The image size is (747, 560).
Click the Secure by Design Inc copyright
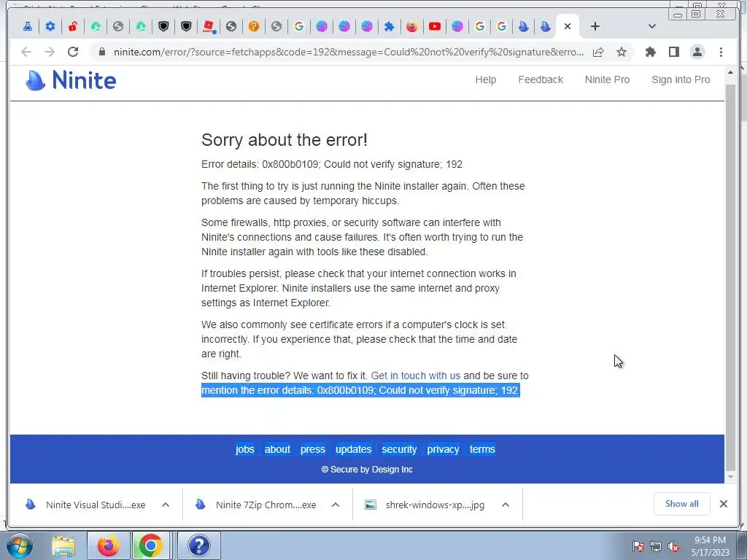(x=368, y=470)
